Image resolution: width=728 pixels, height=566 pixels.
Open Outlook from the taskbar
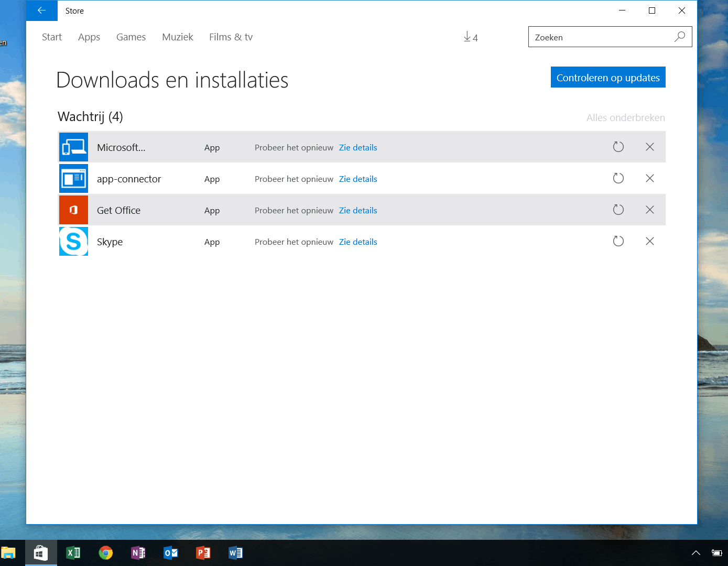[x=171, y=553]
